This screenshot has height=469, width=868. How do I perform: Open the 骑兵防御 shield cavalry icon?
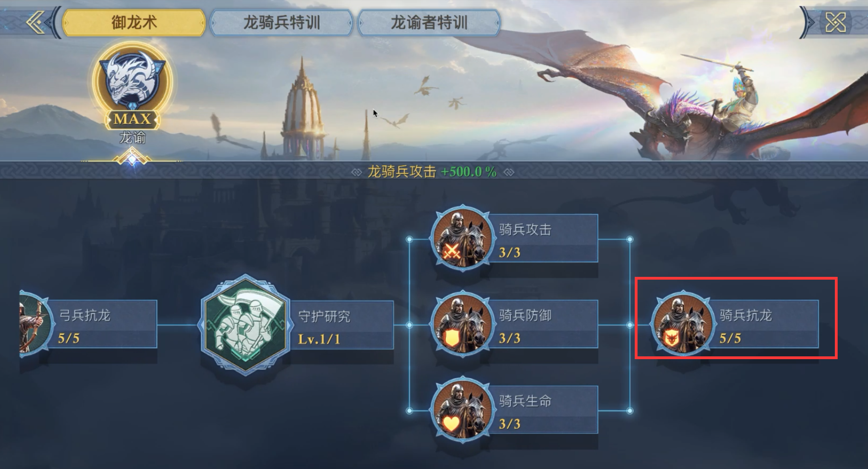(x=462, y=324)
